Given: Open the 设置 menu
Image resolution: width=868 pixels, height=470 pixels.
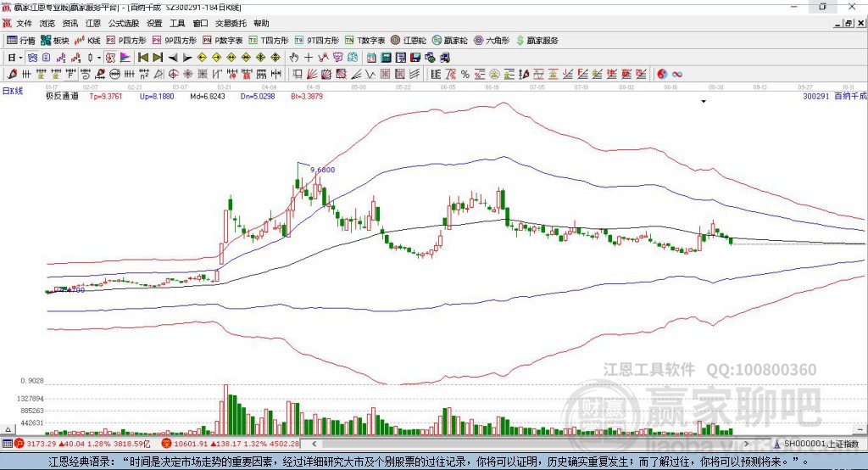Looking at the screenshot, I should coord(154,23).
